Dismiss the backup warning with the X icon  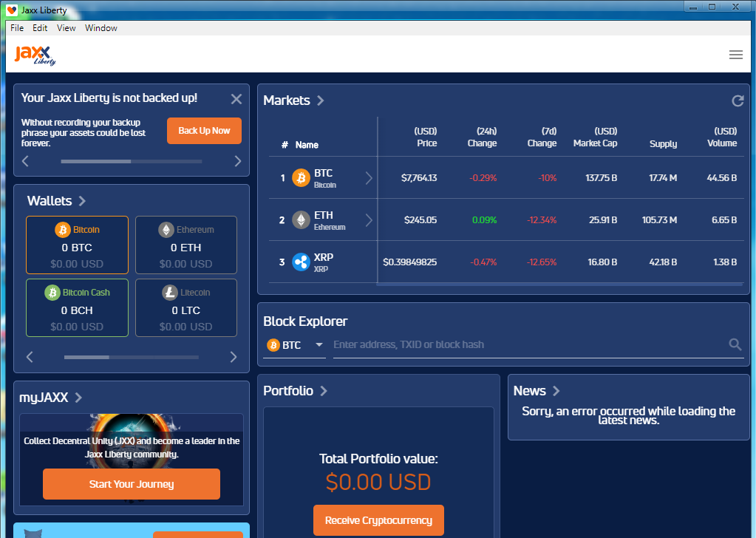pyautogui.click(x=236, y=99)
